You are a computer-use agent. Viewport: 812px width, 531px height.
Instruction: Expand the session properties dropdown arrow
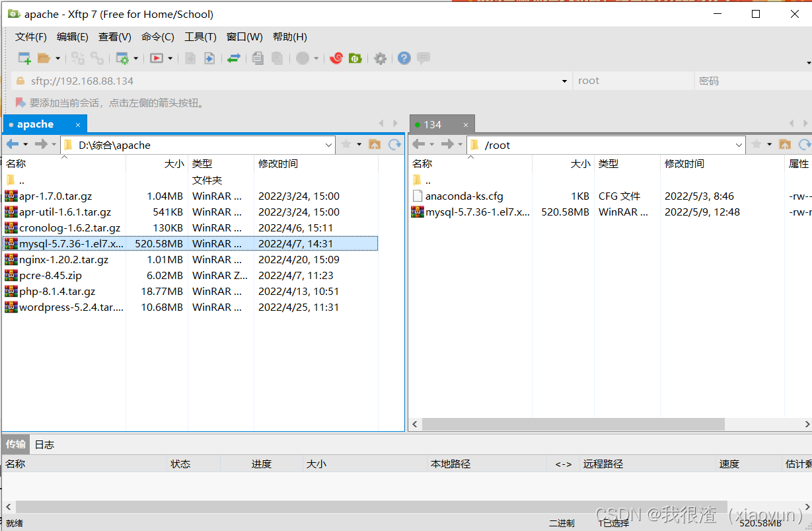click(x=135, y=58)
